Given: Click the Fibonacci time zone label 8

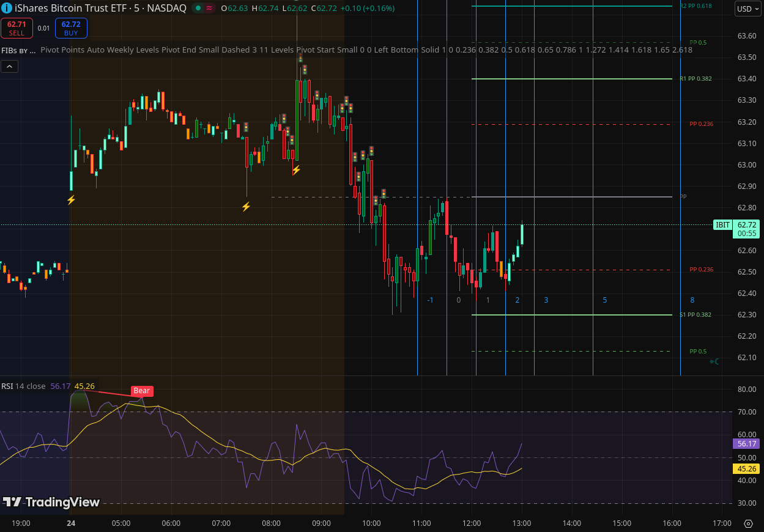Looking at the screenshot, I should [692, 300].
